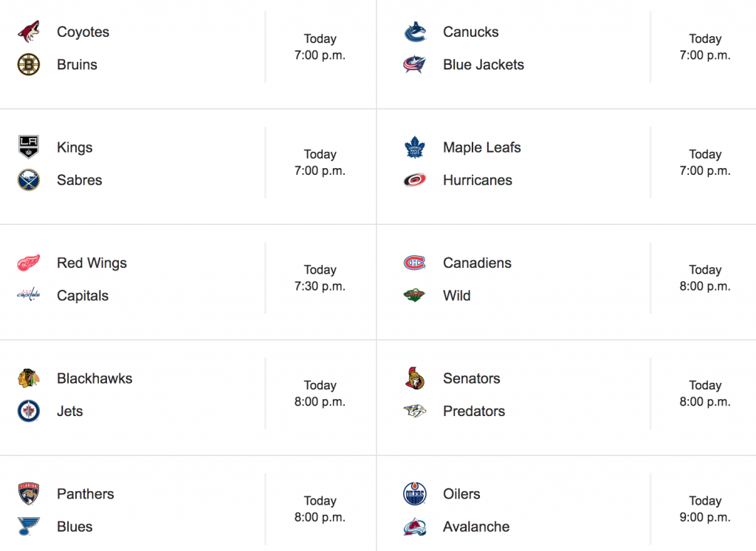The height and width of the screenshot is (551, 756).
Task: Click the Predators team name
Action: pos(474,412)
